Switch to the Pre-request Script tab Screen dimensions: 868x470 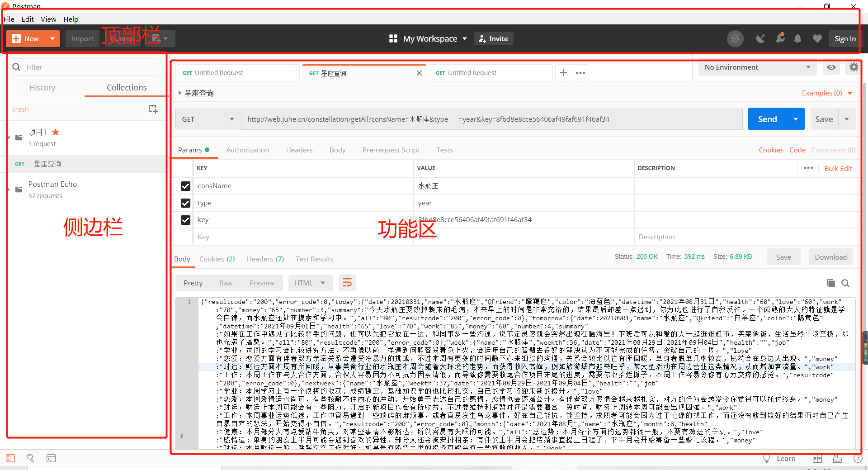tap(391, 150)
